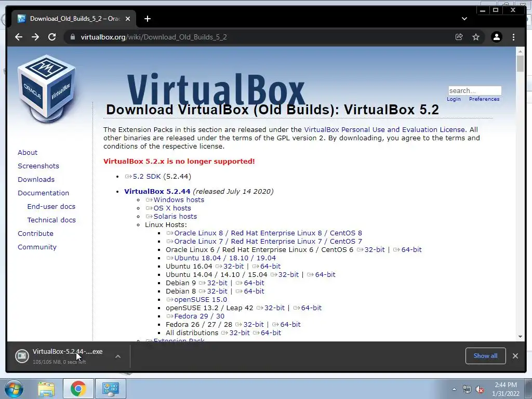Download openSUSE 13.2 32-bit package
The image size is (532, 399).
[x=271, y=308]
